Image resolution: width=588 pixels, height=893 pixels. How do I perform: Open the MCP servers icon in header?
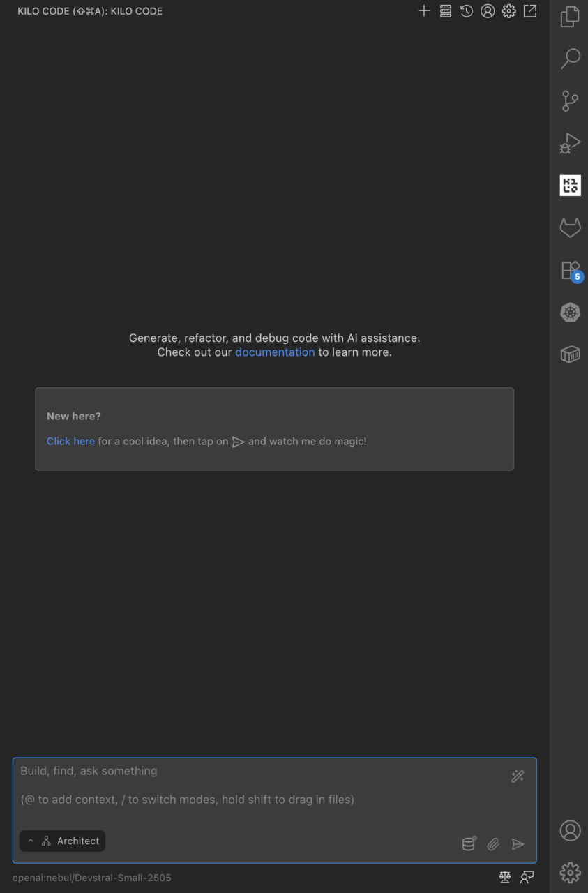tap(445, 11)
